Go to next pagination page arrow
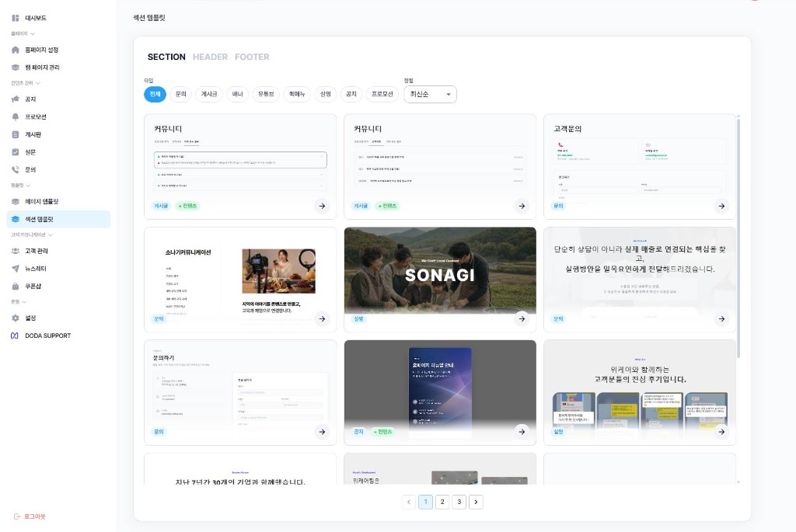 476,502
